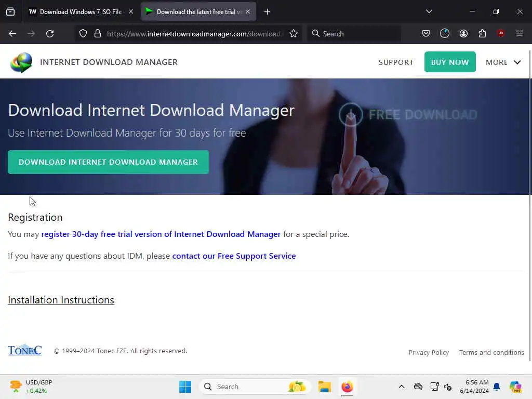
Task: Click the Firefox Search field
Action: (x=354, y=34)
